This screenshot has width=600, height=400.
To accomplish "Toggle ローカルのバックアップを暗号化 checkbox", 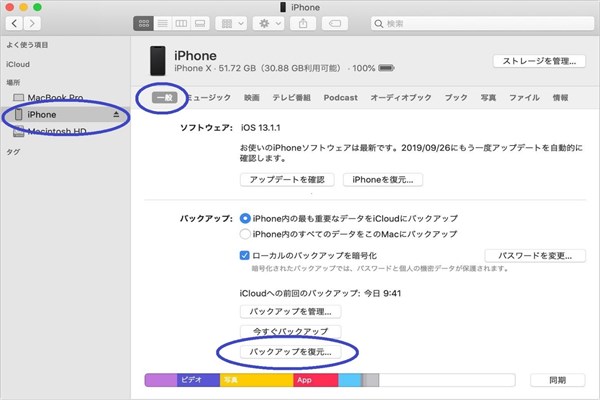I will (245, 255).
